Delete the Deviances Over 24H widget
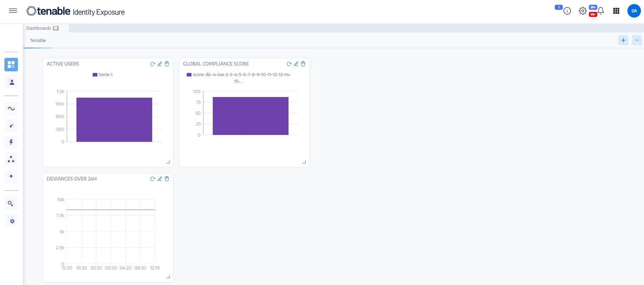This screenshot has height=285, width=644. pos(167,179)
